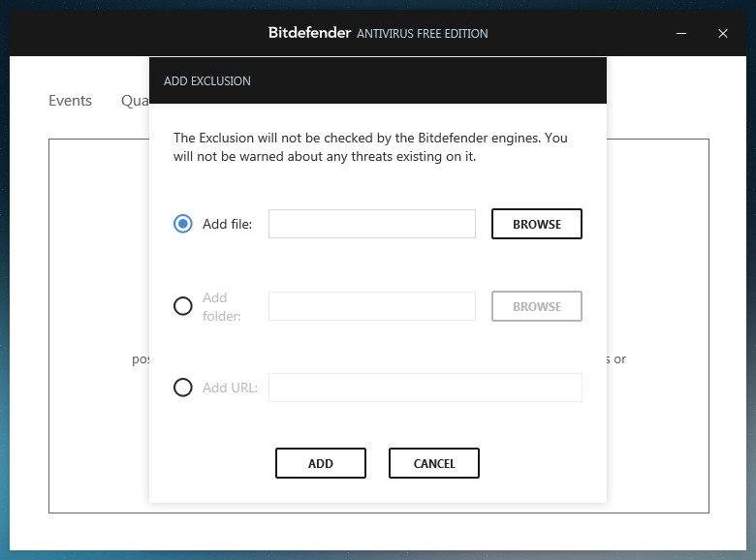The image size is (756, 560).
Task: Open the partially hidden Quarantine tab
Action: (135, 100)
